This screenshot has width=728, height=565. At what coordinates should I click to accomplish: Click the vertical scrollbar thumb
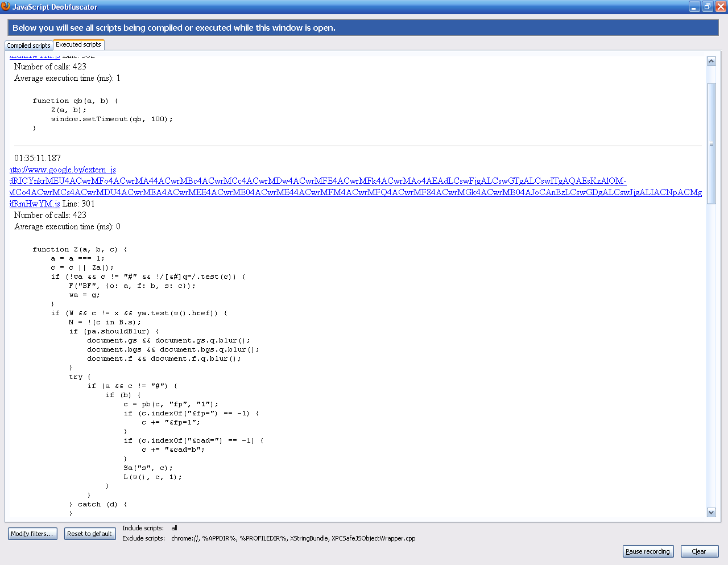click(711, 143)
